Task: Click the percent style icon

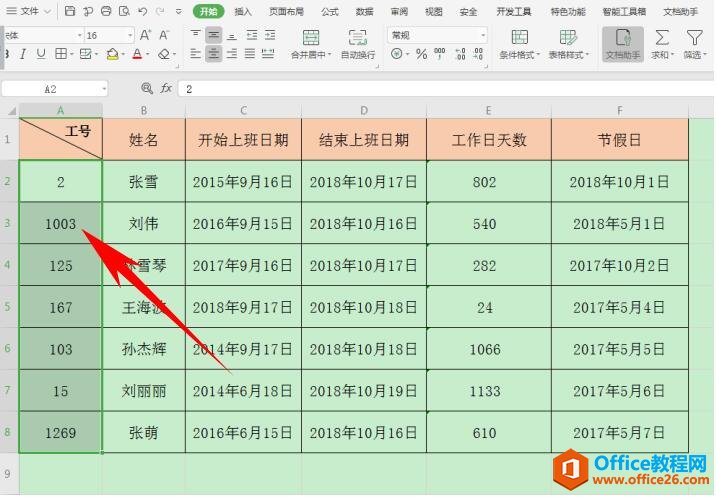Action: pos(421,54)
